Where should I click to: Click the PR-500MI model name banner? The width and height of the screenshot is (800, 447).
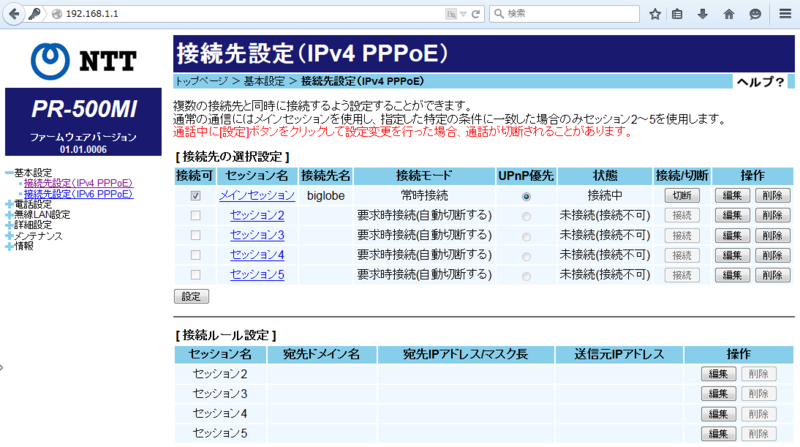(84, 109)
